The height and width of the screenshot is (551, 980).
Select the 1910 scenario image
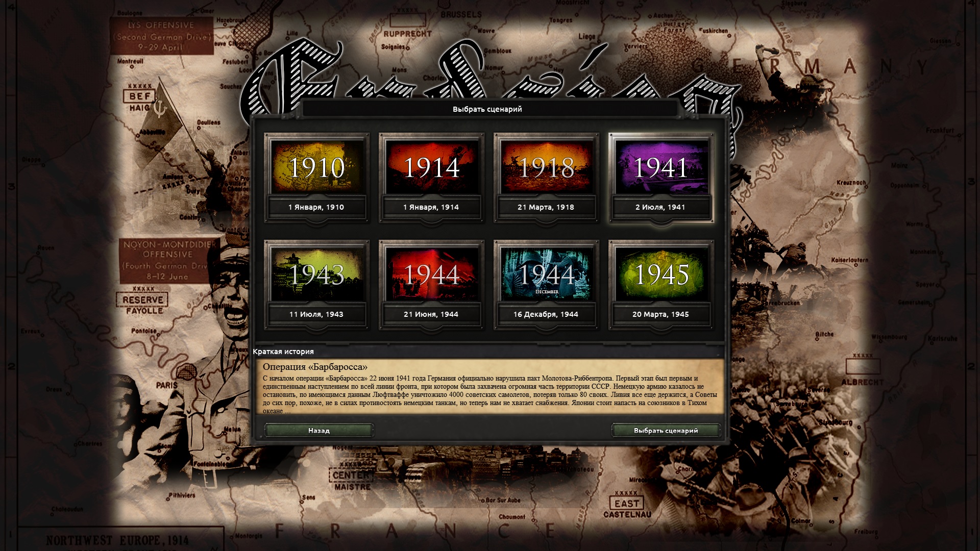coord(316,167)
